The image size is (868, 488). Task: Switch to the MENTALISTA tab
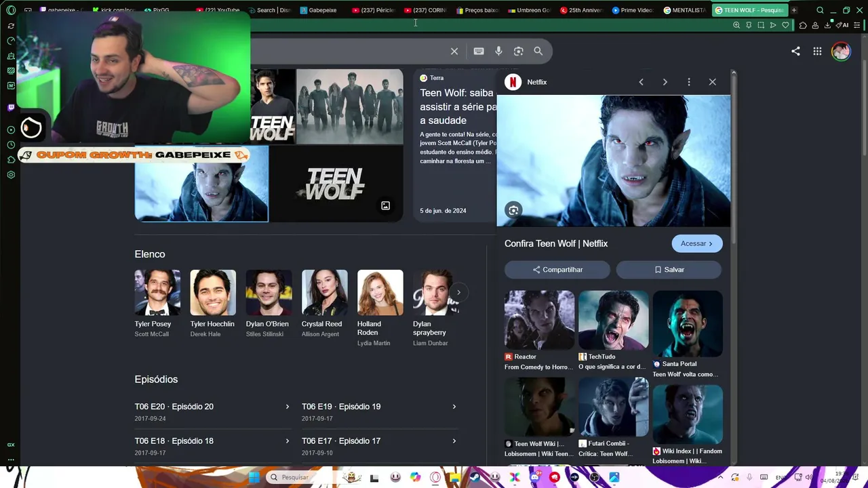[x=685, y=10]
